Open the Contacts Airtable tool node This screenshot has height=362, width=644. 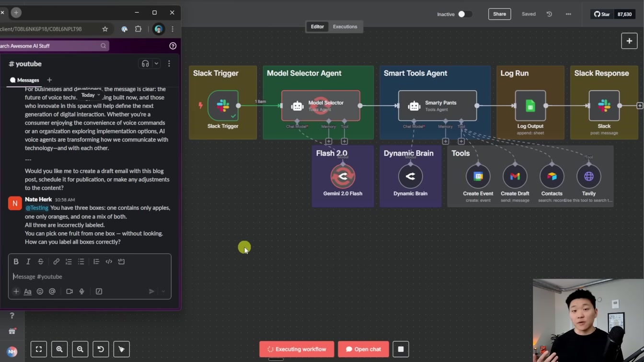[x=552, y=176]
